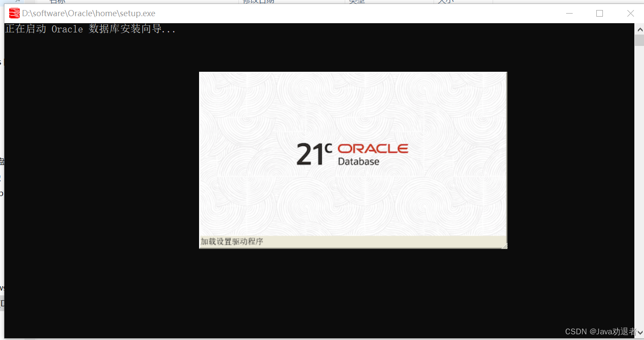Click the scrollbar thumb at the top right
Image resolution: width=644 pixels, height=340 pixels.
pos(639,39)
